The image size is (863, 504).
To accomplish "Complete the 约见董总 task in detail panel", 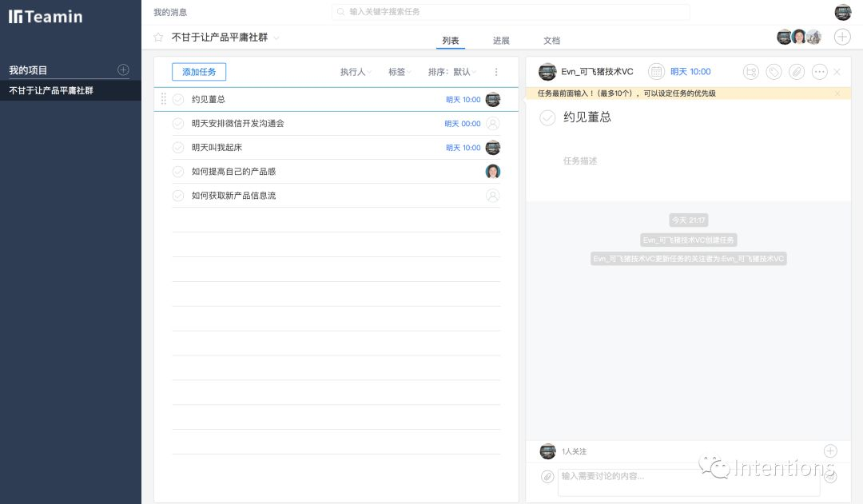I will [547, 117].
